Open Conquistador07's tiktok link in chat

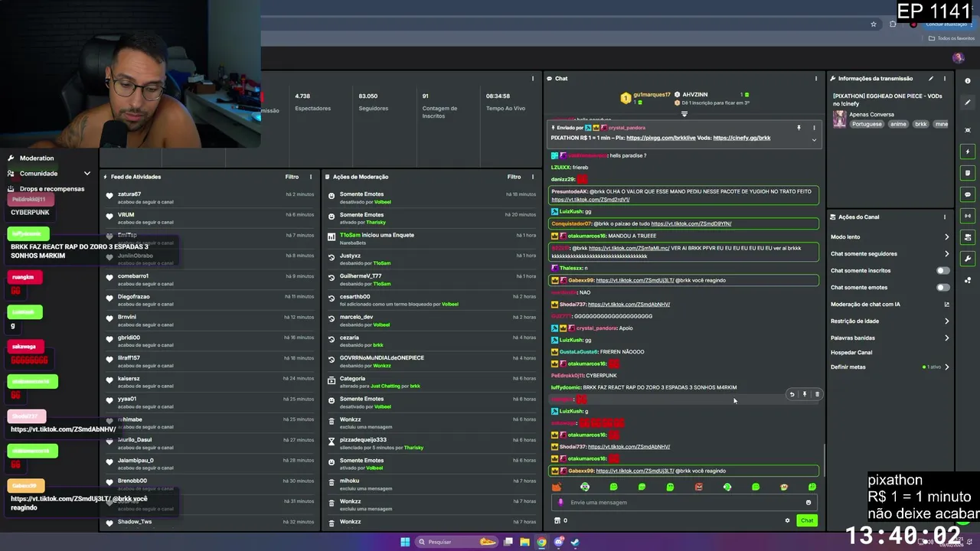pos(691,223)
